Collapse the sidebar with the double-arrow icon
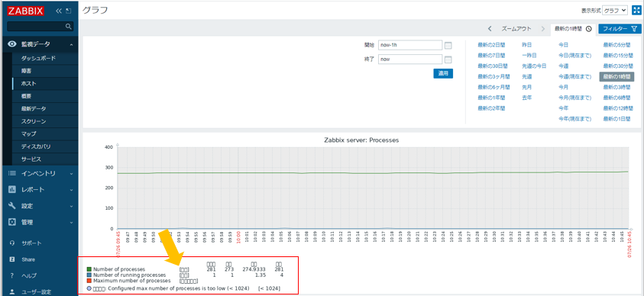The image size is (644, 296). tap(59, 11)
